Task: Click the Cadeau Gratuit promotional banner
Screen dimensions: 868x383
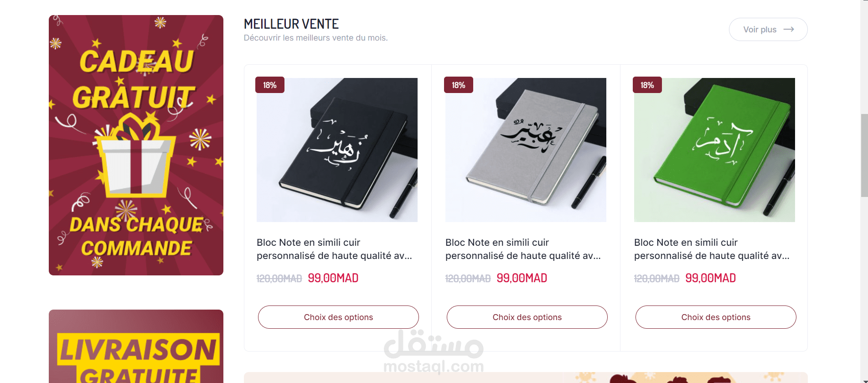Action: click(x=136, y=145)
